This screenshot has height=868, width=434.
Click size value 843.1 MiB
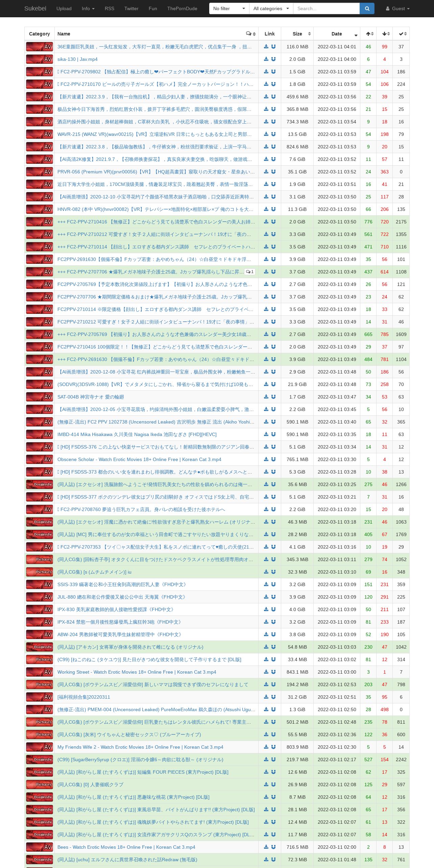297,672
